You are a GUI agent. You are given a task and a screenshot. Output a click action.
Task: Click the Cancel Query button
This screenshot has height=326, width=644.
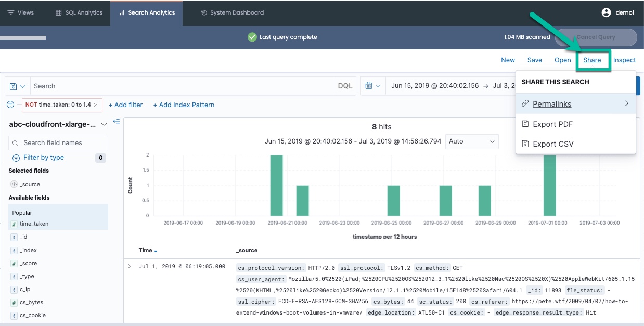pos(596,37)
